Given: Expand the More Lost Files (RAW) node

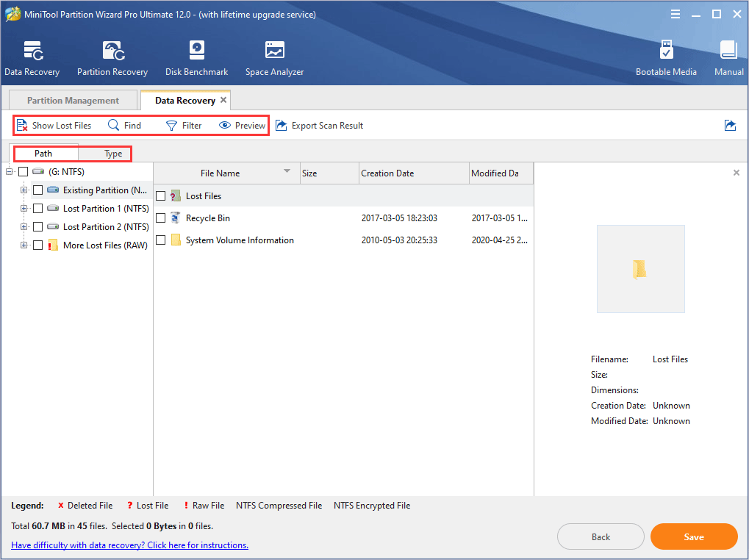Looking at the screenshot, I should [24, 245].
